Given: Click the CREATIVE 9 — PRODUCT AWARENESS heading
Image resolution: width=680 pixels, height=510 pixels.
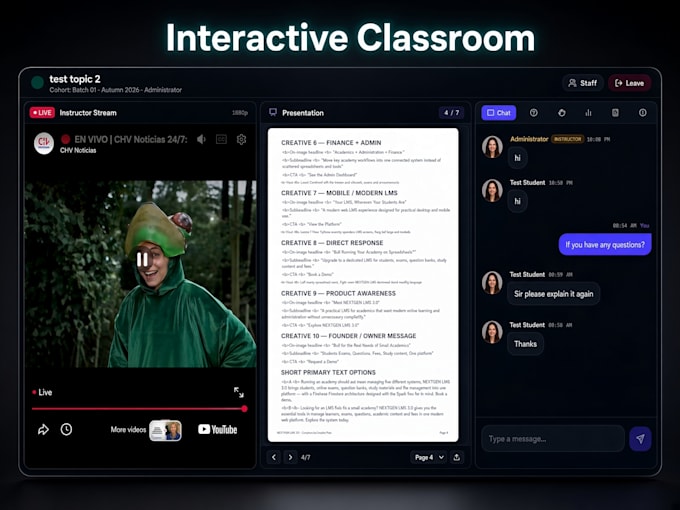Looking at the screenshot, I should click(338, 293).
